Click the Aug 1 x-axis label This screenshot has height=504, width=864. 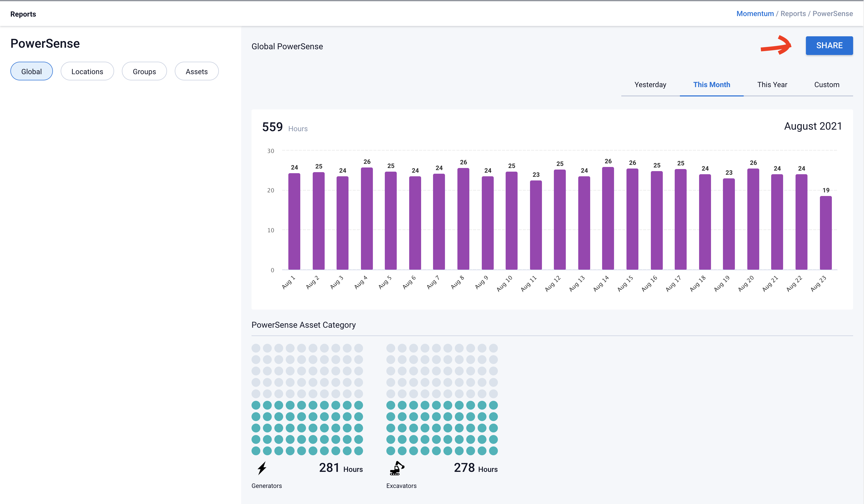point(288,283)
